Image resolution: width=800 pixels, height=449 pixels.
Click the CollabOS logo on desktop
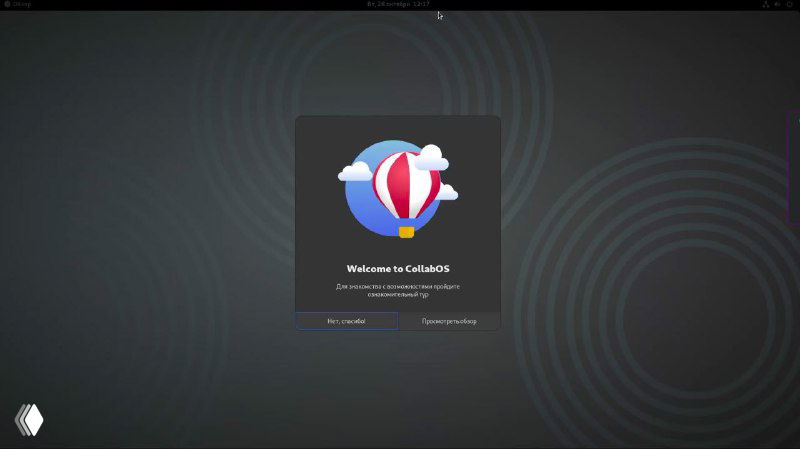coord(29,419)
